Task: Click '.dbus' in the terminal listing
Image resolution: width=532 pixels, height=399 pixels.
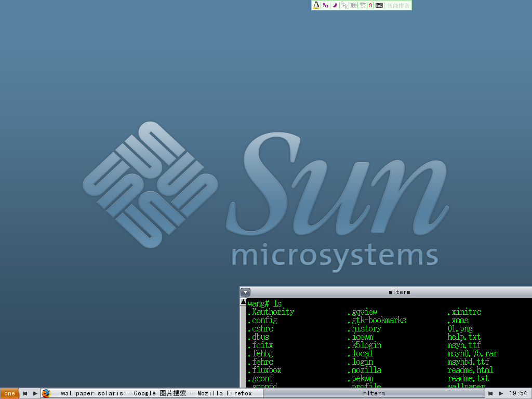Action: click(x=259, y=337)
